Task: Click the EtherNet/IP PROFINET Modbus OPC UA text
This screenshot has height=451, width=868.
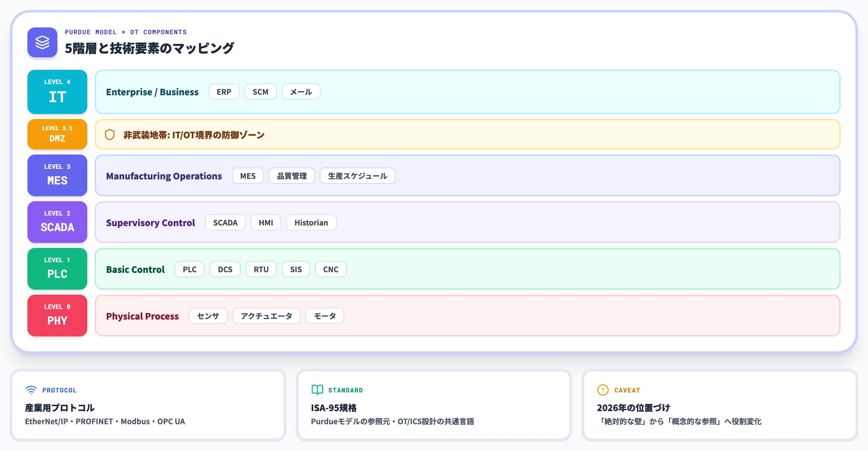Action: [105, 421]
